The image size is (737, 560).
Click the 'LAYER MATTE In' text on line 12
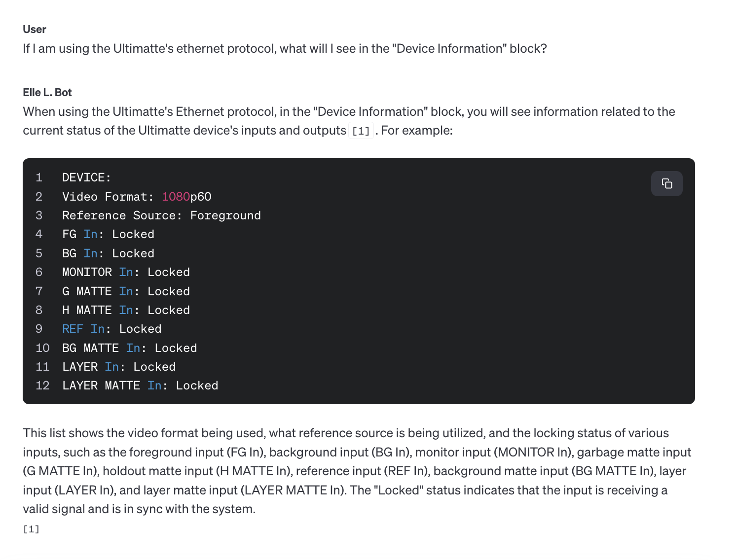tap(111, 385)
